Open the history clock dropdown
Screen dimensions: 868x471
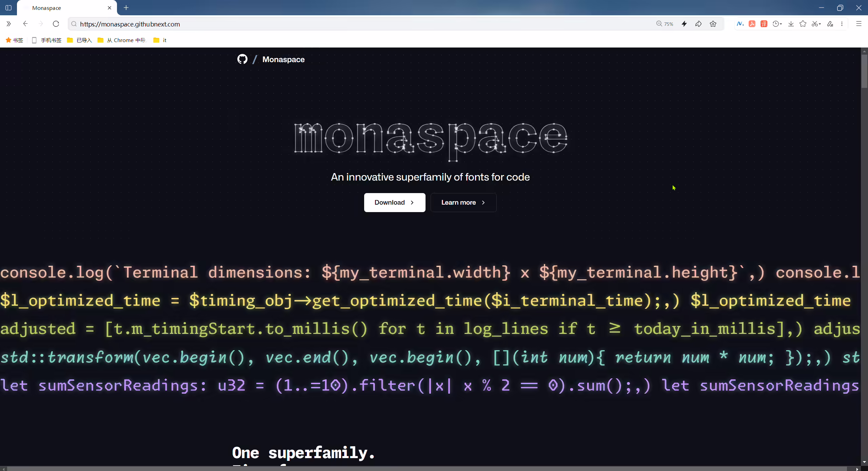[777, 24]
